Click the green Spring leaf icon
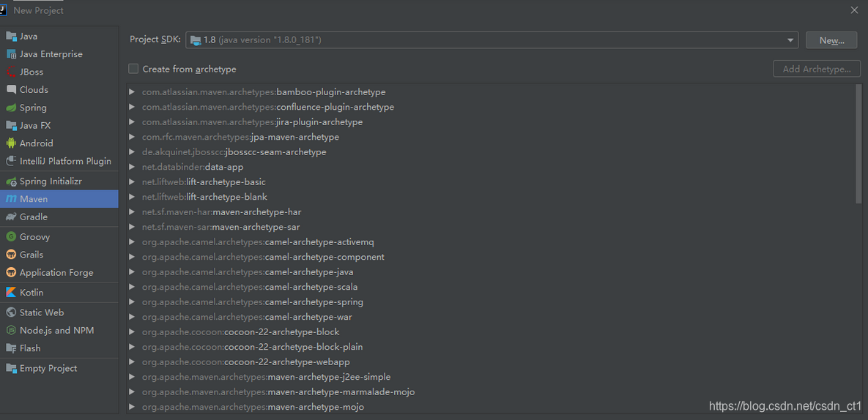 click(x=11, y=108)
